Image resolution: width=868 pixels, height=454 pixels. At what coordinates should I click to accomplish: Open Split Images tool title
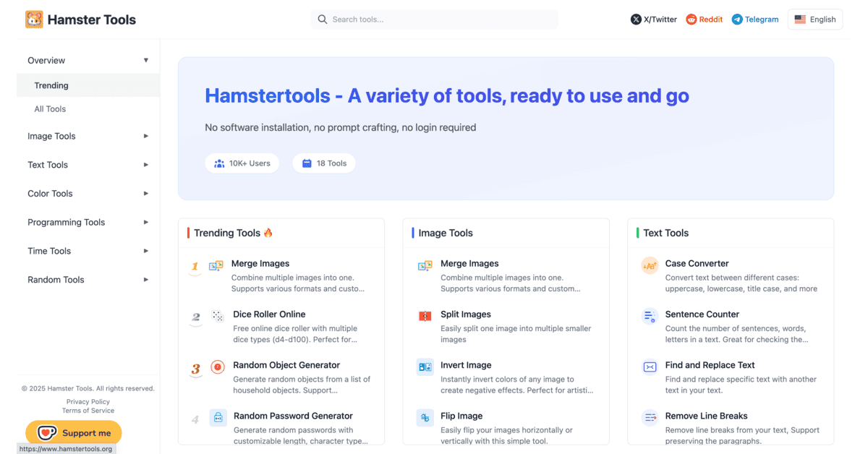pyautogui.click(x=466, y=314)
